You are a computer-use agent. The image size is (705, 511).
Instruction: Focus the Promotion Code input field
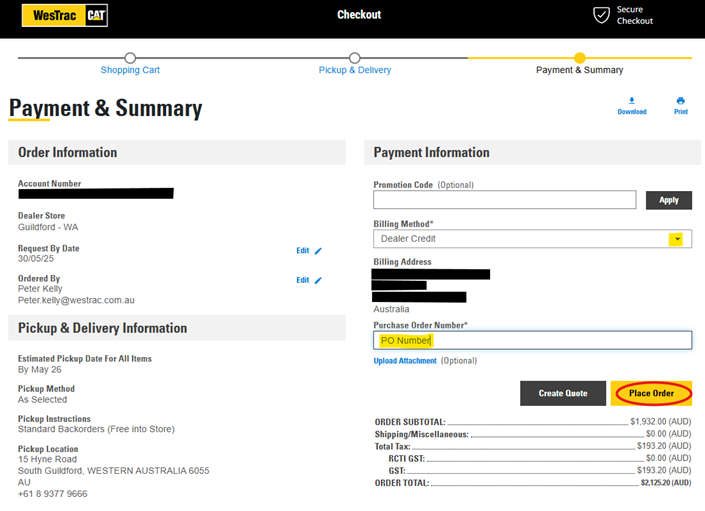coord(504,200)
